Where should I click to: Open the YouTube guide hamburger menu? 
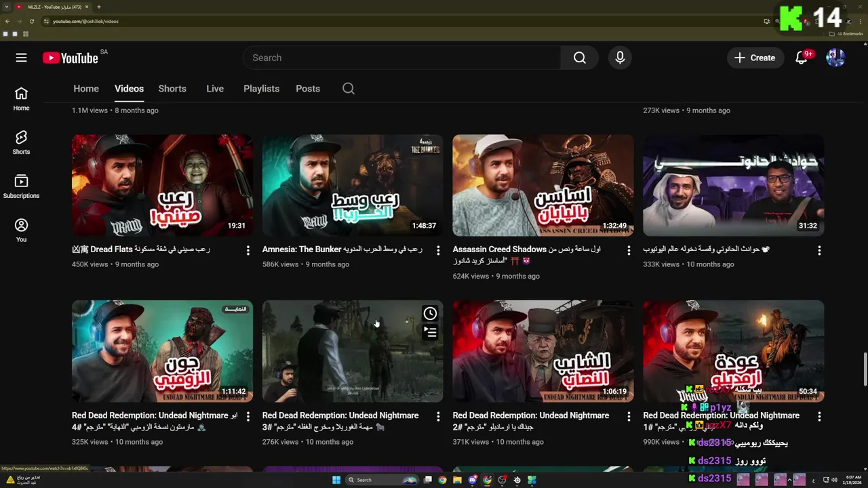click(x=21, y=58)
